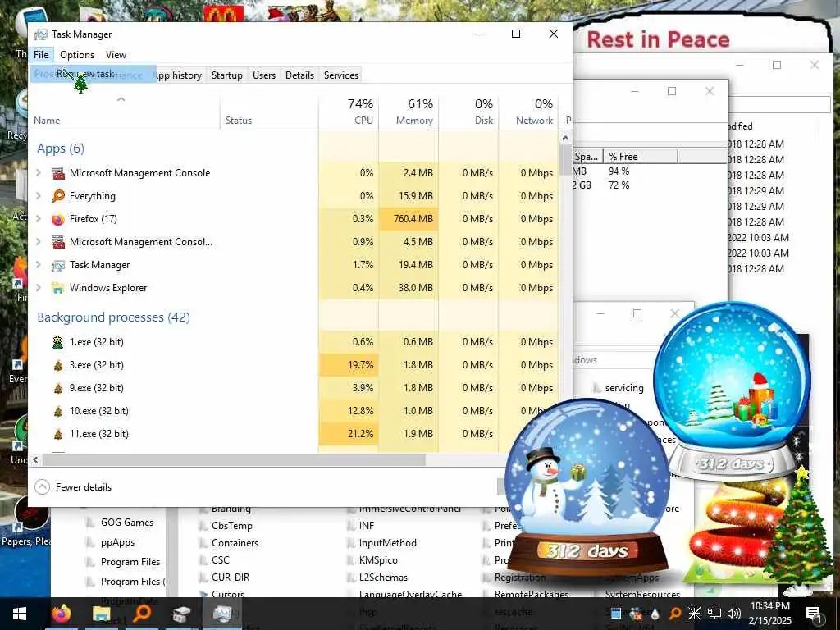The width and height of the screenshot is (840, 630).
Task: Select first Microsoft Management Console toolbox icon
Action: (58, 172)
